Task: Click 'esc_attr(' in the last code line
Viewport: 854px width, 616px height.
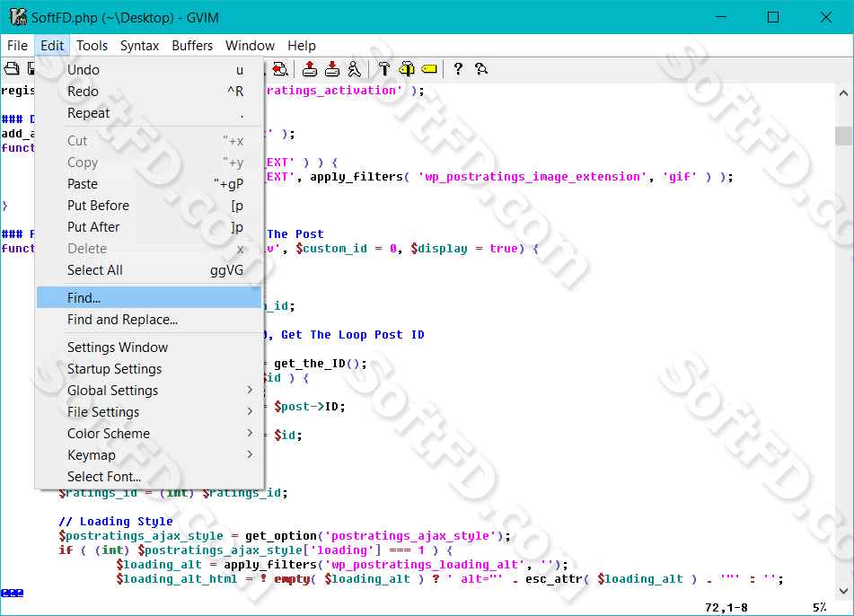Action: (557, 579)
